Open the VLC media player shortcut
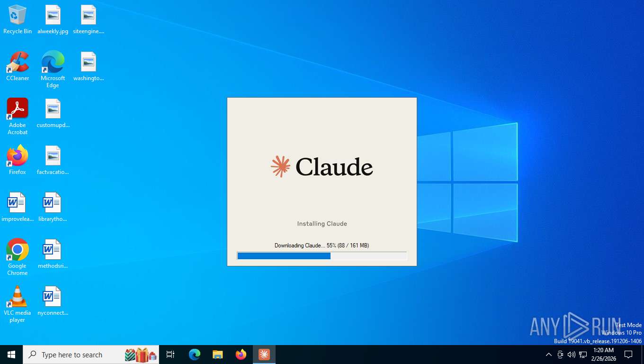Image resolution: width=644 pixels, height=364 pixels. (x=18, y=304)
